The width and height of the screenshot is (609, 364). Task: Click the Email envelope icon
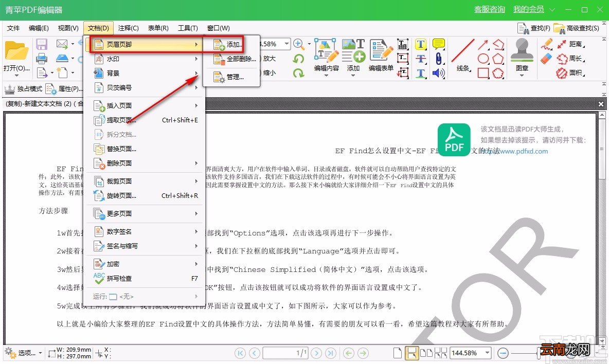(x=62, y=44)
